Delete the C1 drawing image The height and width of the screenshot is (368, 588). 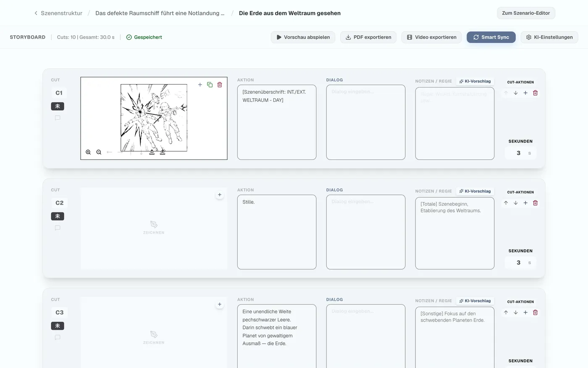click(220, 85)
